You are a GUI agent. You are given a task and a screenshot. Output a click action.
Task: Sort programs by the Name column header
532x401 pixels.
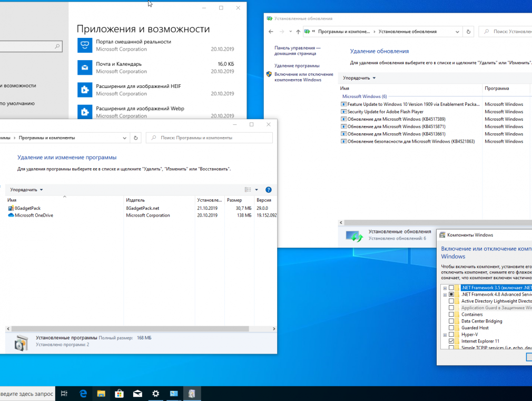[x=64, y=200]
